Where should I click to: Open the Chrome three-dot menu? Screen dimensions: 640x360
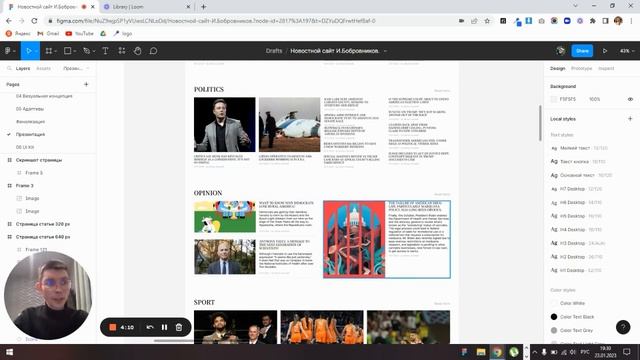631,21
